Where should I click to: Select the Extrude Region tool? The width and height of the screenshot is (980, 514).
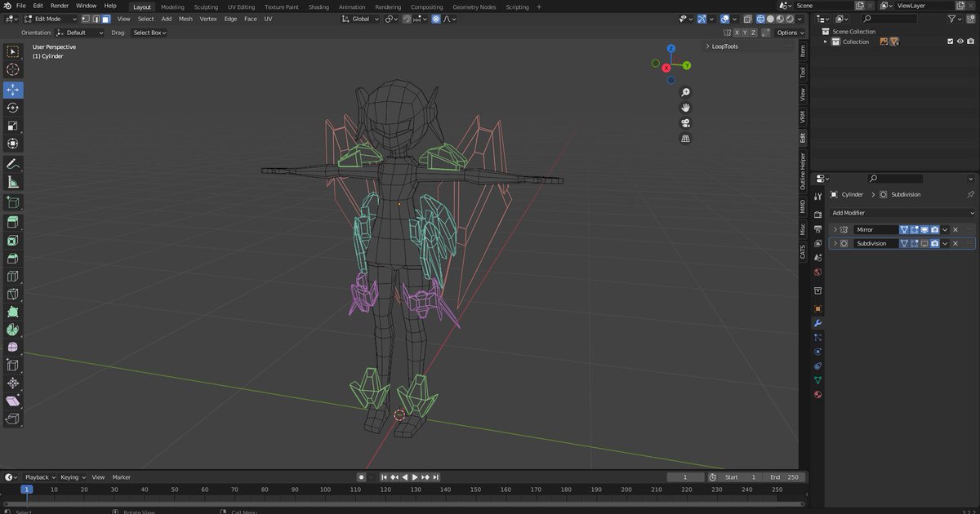(13, 222)
